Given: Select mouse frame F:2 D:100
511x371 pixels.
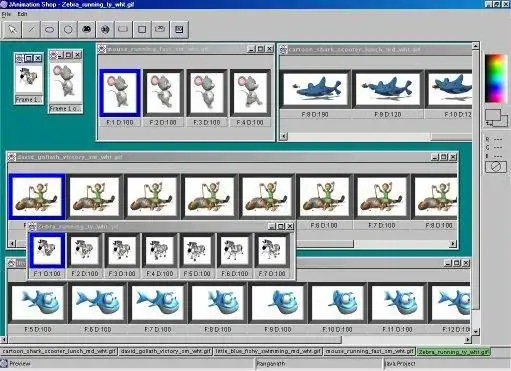Looking at the screenshot, I should point(163,93).
